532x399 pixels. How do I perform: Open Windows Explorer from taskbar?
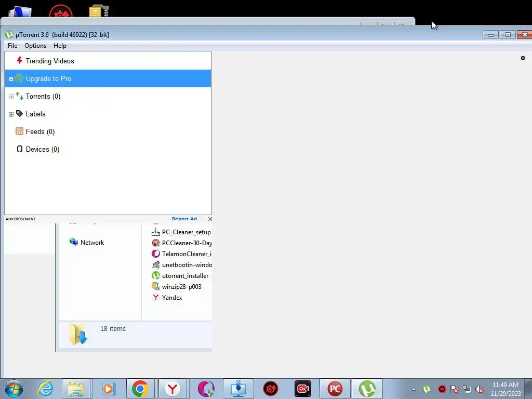[76, 389]
